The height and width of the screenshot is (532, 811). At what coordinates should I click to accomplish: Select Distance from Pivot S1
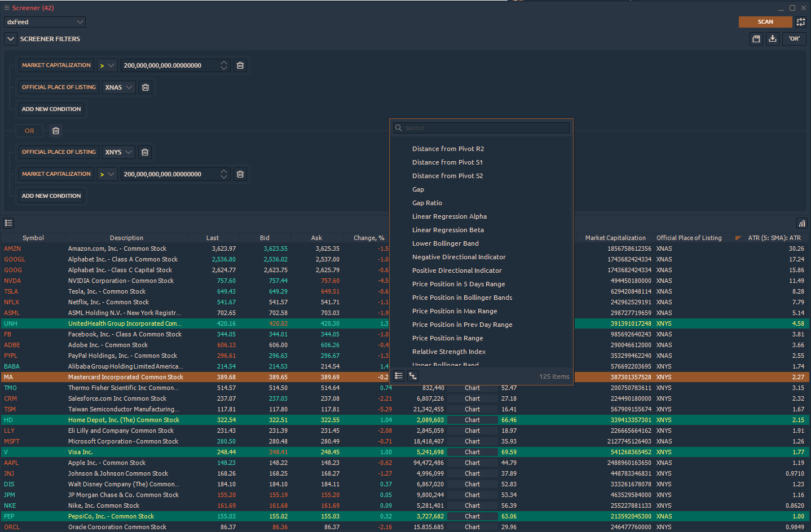(447, 162)
